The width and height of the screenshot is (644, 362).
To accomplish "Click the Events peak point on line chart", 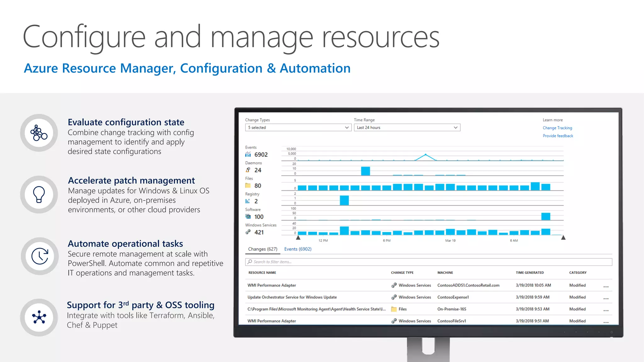I will coord(425,155).
